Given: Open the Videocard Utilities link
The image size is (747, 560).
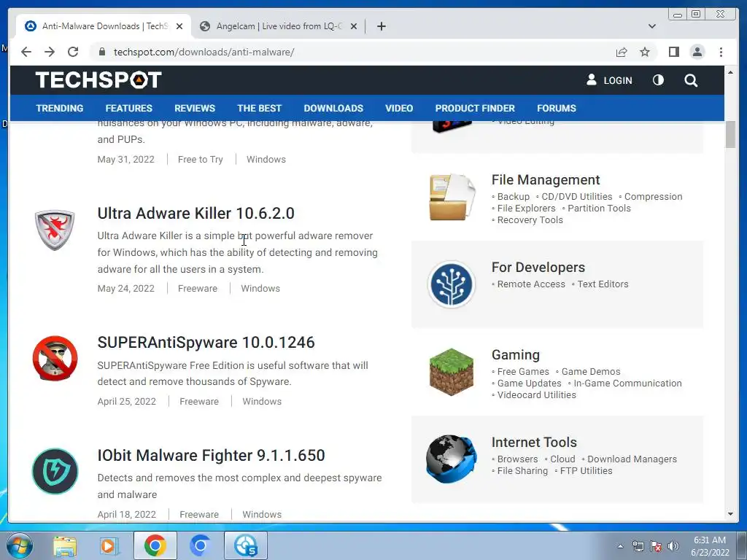Looking at the screenshot, I should click(x=536, y=394).
